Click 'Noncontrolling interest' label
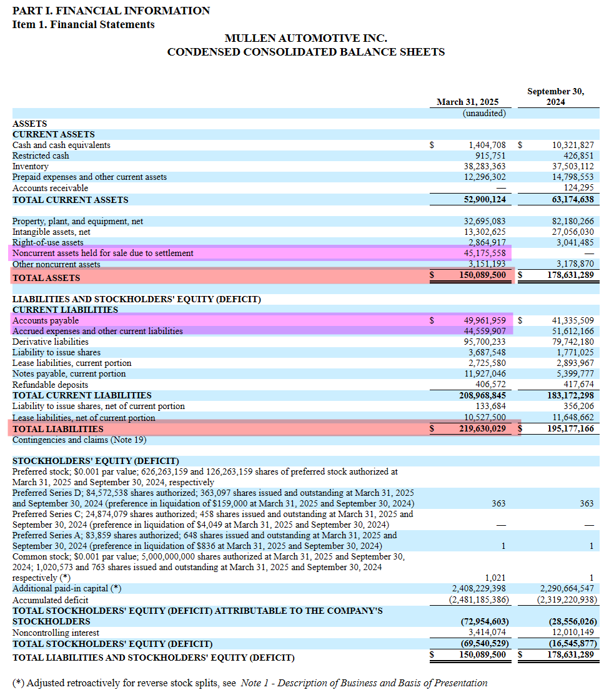This screenshot has height=700, width=614. 56,633
